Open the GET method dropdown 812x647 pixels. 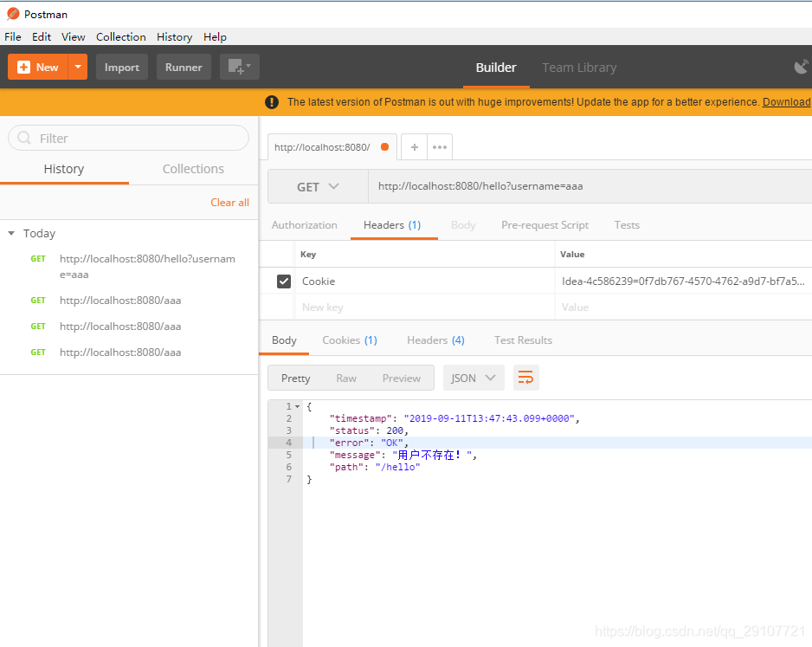318,186
